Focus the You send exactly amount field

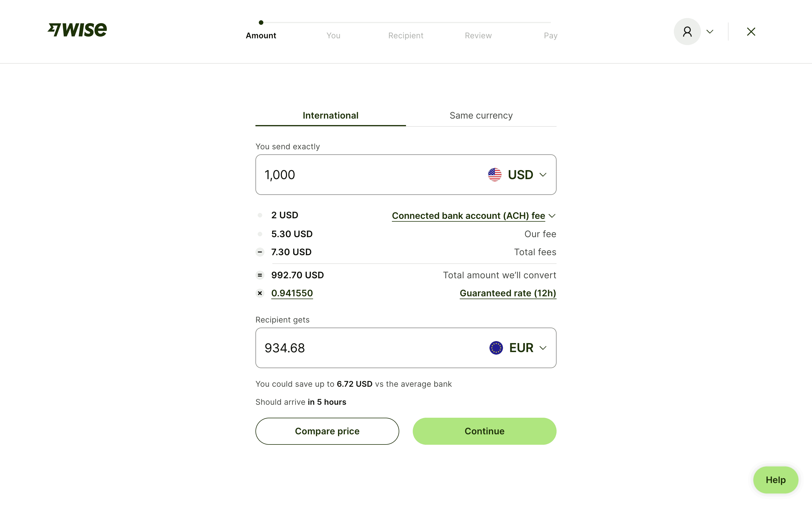tap(369, 175)
